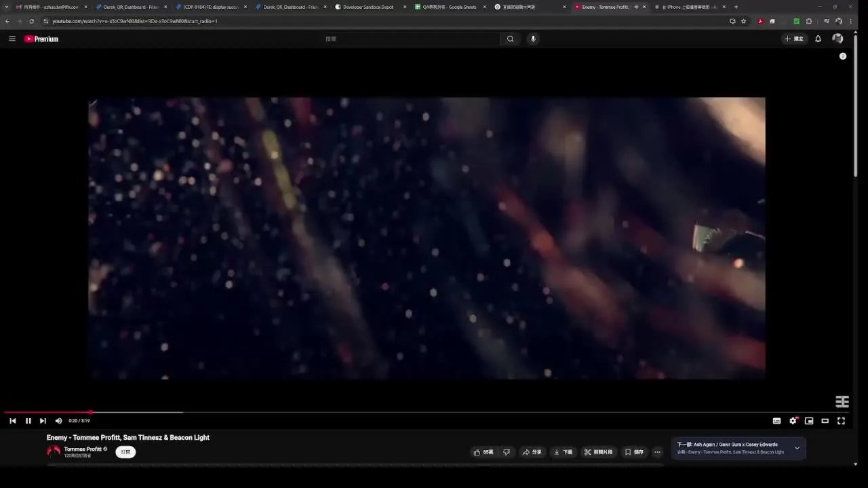Image resolution: width=868 pixels, height=488 pixels.
Task: Open the player settings gear
Action: pyautogui.click(x=793, y=421)
